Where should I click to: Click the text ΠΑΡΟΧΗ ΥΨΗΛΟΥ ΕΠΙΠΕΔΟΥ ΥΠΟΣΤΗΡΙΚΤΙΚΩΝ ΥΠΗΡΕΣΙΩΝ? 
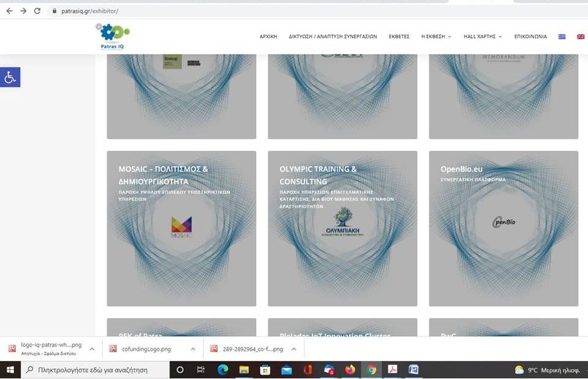pyautogui.click(x=175, y=195)
